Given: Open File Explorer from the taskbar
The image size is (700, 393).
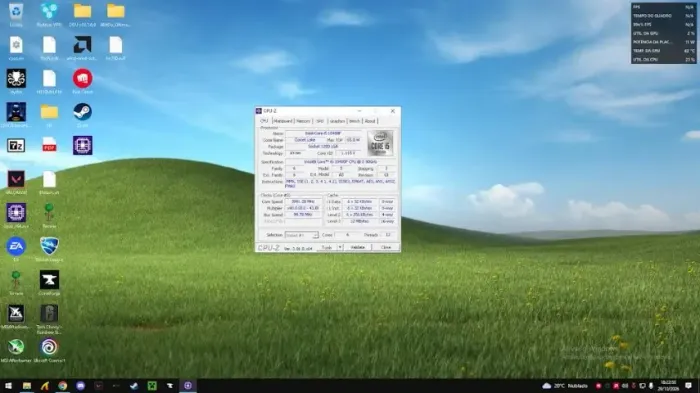Looking at the screenshot, I should pyautogui.click(x=27, y=386).
